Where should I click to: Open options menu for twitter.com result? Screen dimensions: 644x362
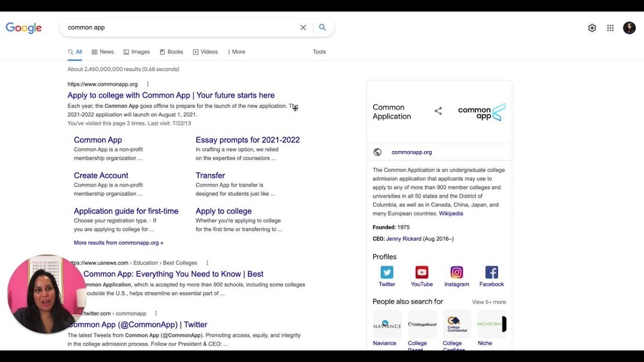pyautogui.click(x=156, y=313)
